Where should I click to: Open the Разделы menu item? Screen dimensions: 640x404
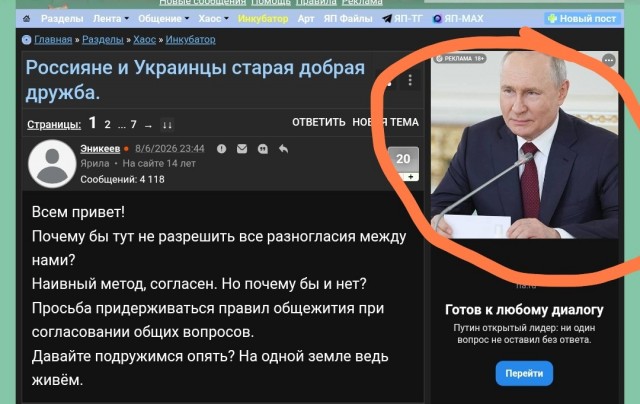62,19
